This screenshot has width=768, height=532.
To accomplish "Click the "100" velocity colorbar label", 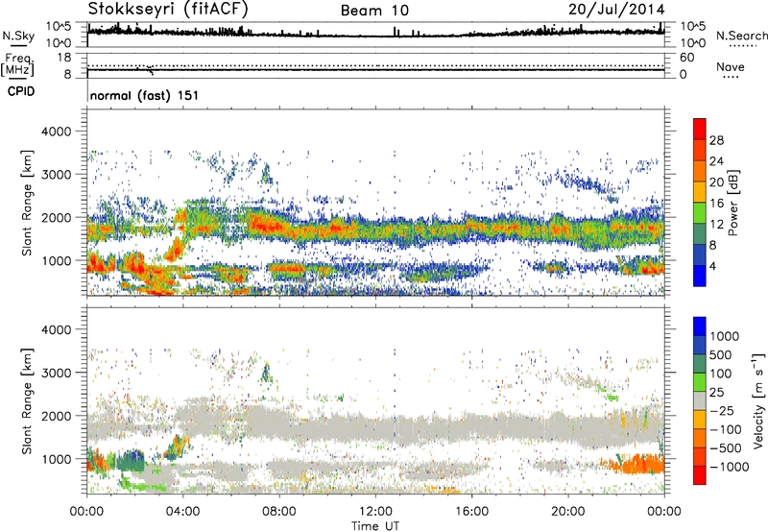I will (x=720, y=374).
